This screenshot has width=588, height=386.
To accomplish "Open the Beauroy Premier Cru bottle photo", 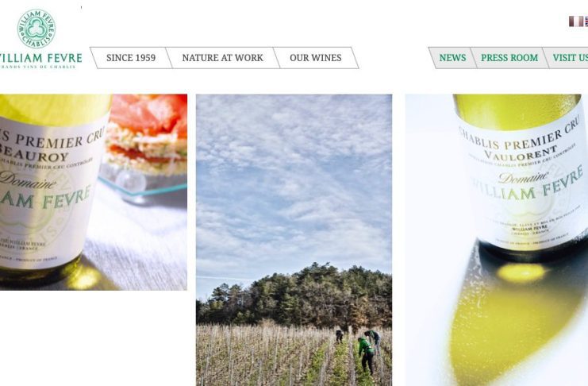I will (94, 192).
